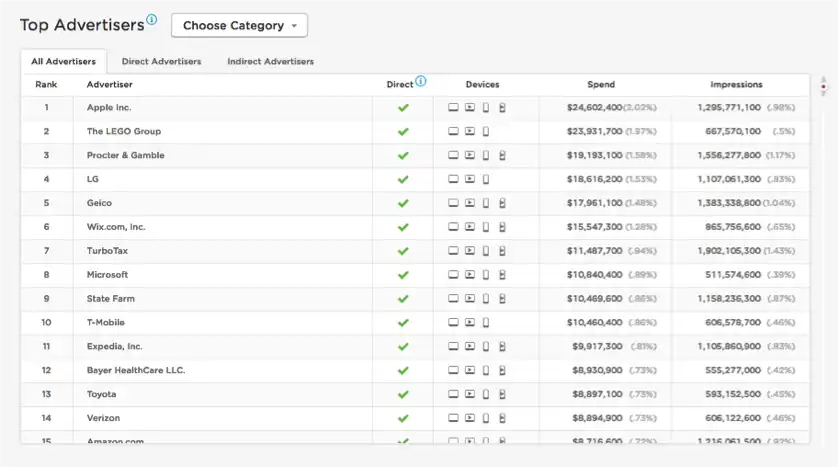
Task: Click the Devices column header
Action: point(482,84)
